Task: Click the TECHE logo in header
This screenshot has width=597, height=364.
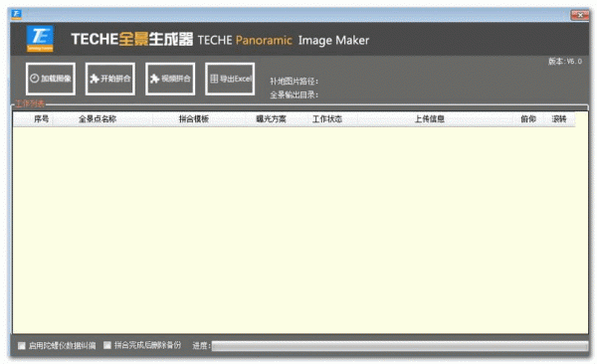Action: (40, 39)
